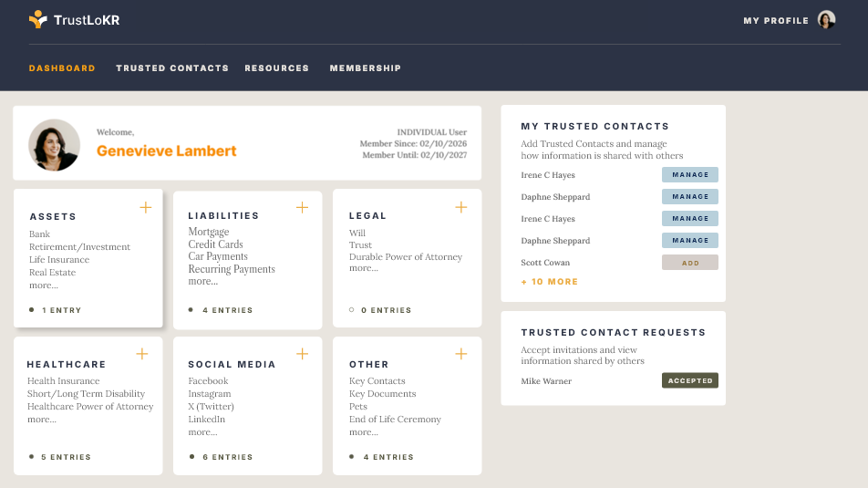Manage the first Daphne Sheppard contact
Viewport: 868px width, 488px height.
pos(689,197)
